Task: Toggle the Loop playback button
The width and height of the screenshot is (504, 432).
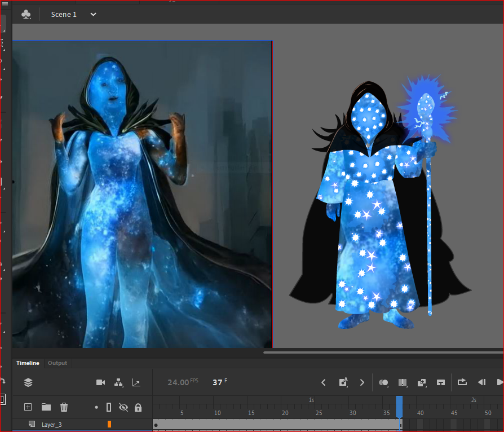Action: point(462,382)
